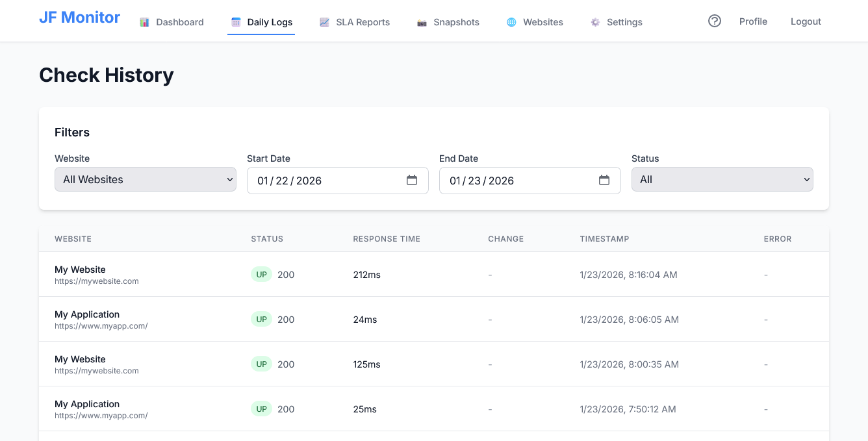Click the Settings gear icon
This screenshot has width=868, height=441.
coord(595,22)
